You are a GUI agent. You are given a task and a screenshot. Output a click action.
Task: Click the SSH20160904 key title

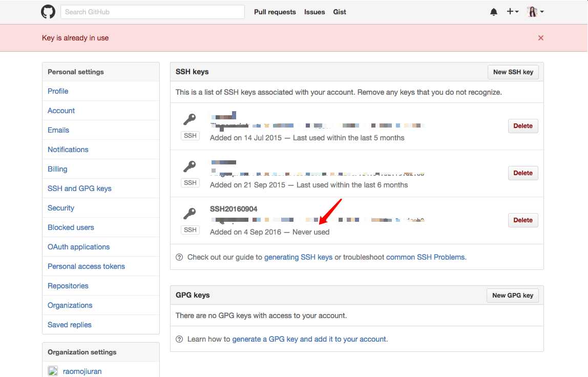pos(234,210)
